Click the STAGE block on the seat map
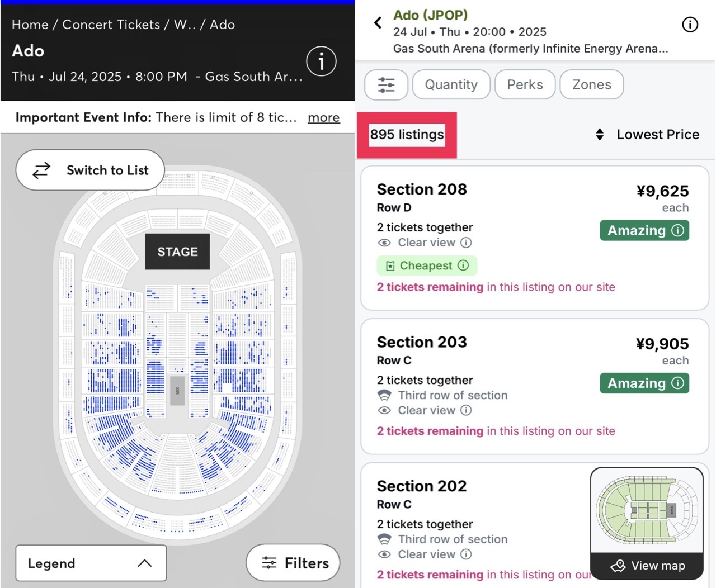 [x=177, y=252]
